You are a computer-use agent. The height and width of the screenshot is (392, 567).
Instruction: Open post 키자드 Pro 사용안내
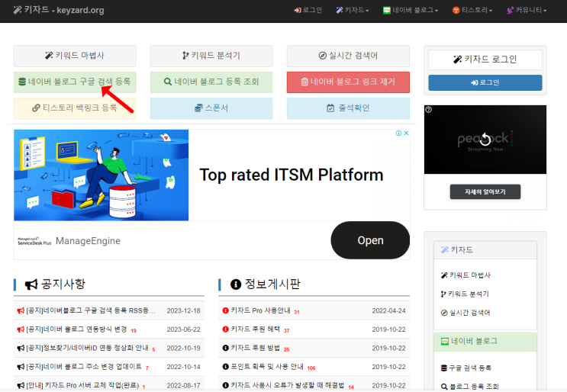(x=261, y=310)
